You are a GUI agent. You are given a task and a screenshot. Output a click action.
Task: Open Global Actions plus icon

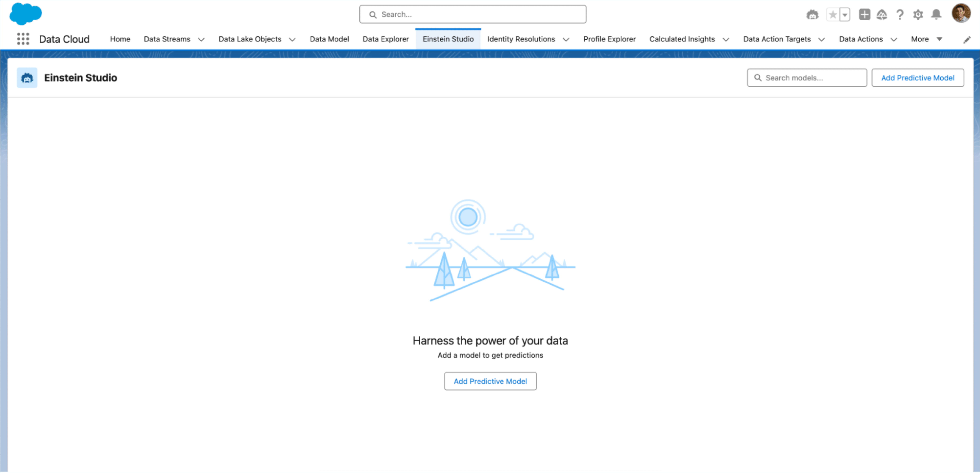point(864,15)
